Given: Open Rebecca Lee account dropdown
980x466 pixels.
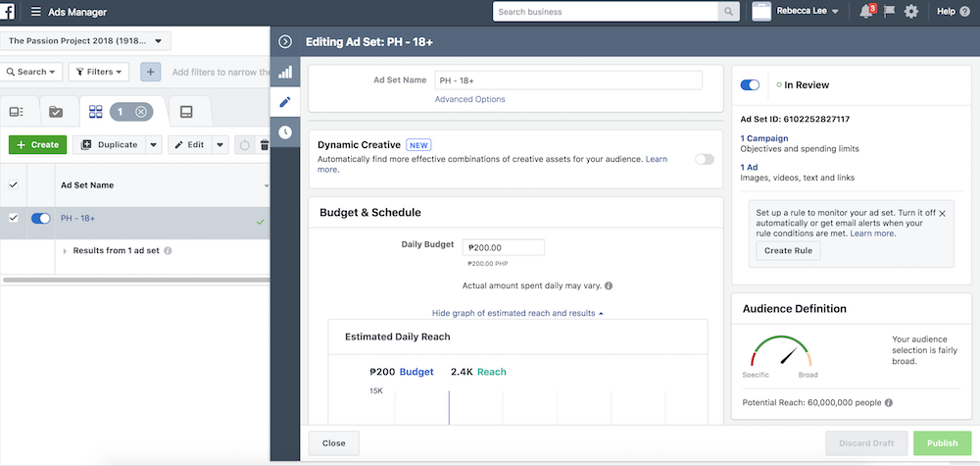Looking at the screenshot, I should [x=808, y=11].
